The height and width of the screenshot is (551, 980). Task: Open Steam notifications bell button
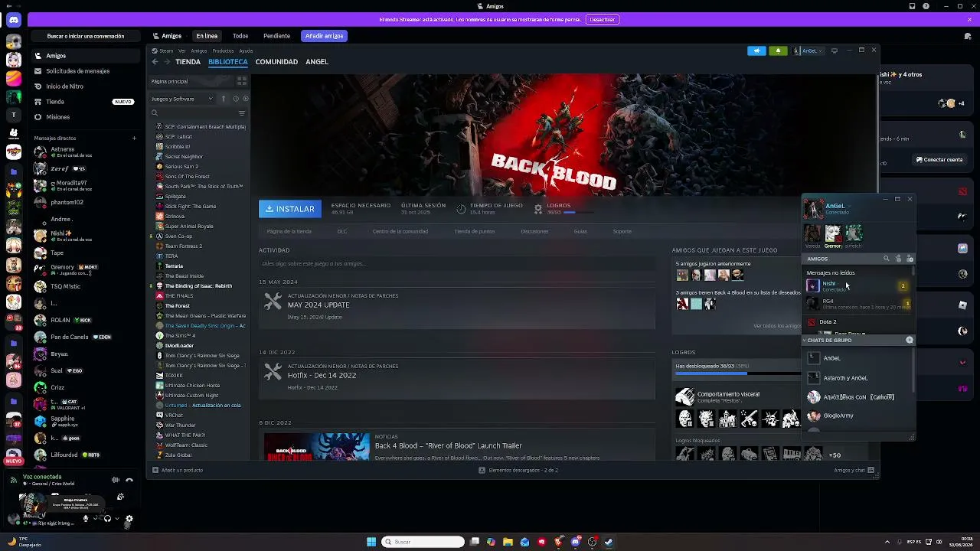tap(778, 51)
